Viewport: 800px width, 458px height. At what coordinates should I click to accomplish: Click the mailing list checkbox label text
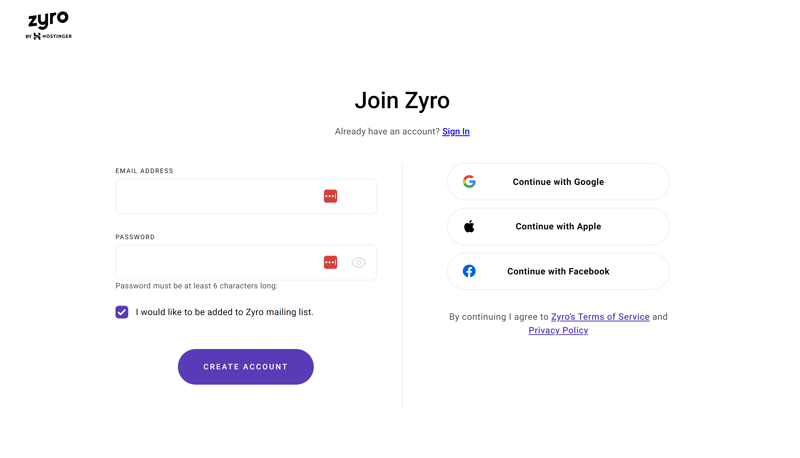coord(224,312)
